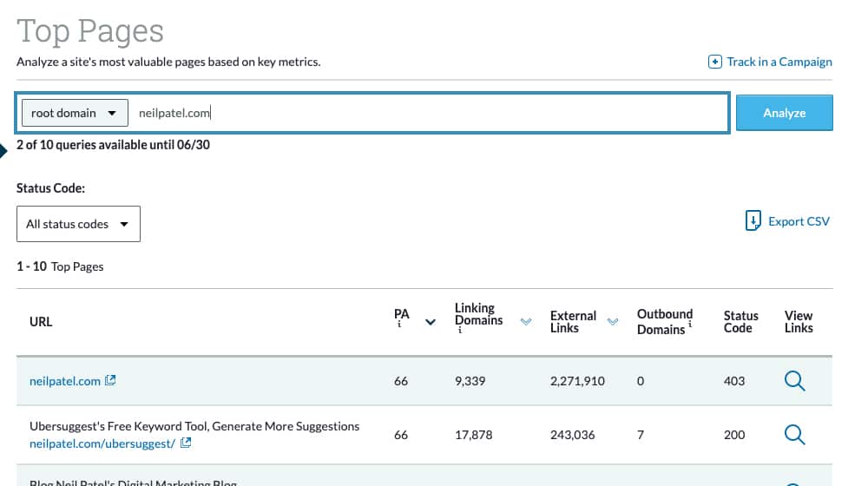868x486 pixels.
Task: Sort table by PA column header
Action: 401,314
